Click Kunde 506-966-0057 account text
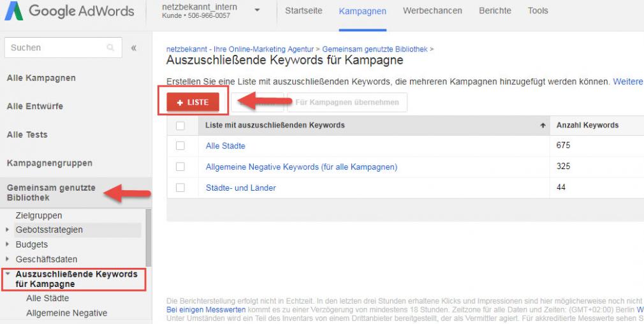 pos(196,16)
